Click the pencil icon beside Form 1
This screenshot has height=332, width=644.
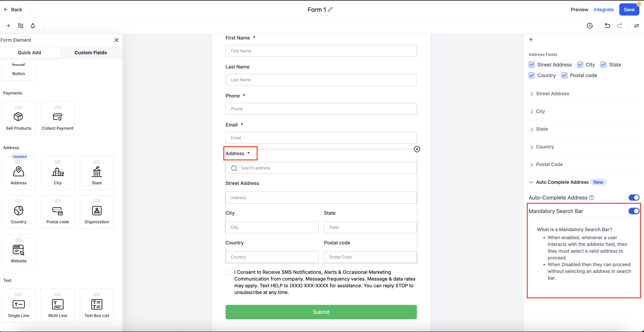pos(330,10)
